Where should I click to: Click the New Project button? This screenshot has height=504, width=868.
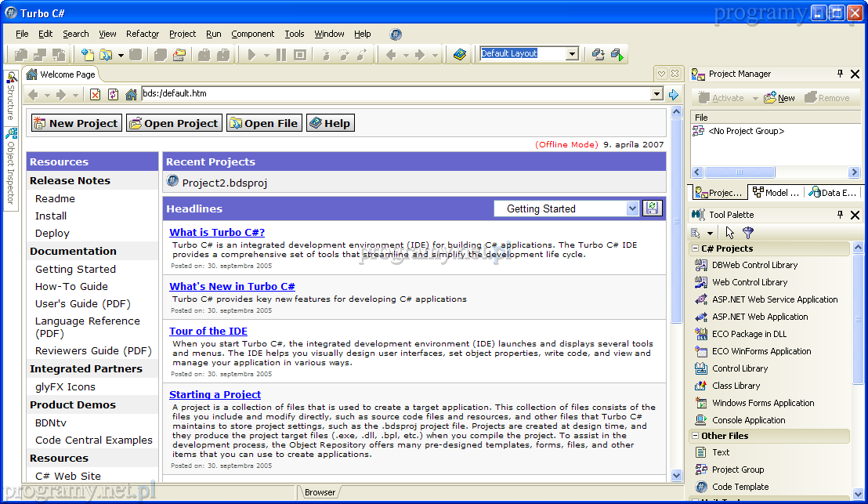76,123
